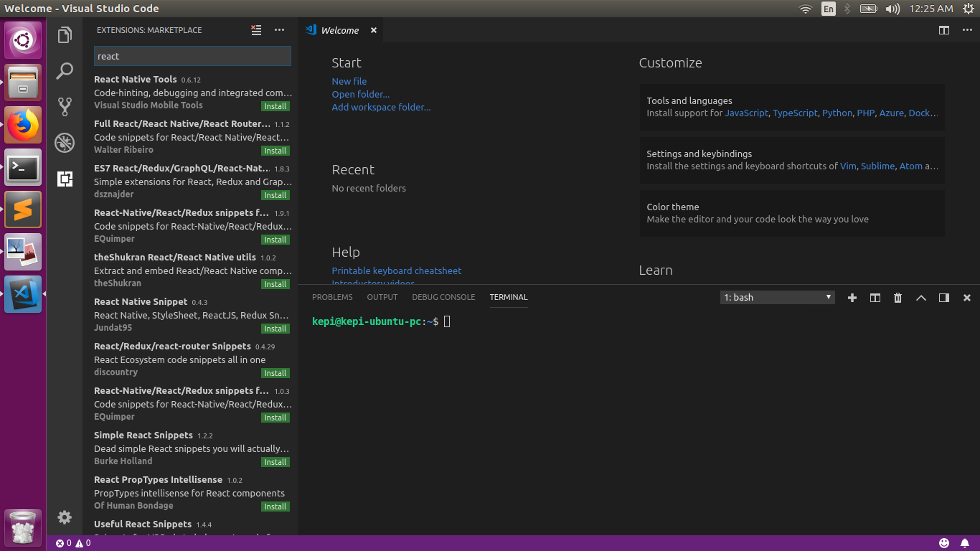Image resolution: width=980 pixels, height=551 pixels.
Task: Open the system power cog menu
Action: [968, 9]
